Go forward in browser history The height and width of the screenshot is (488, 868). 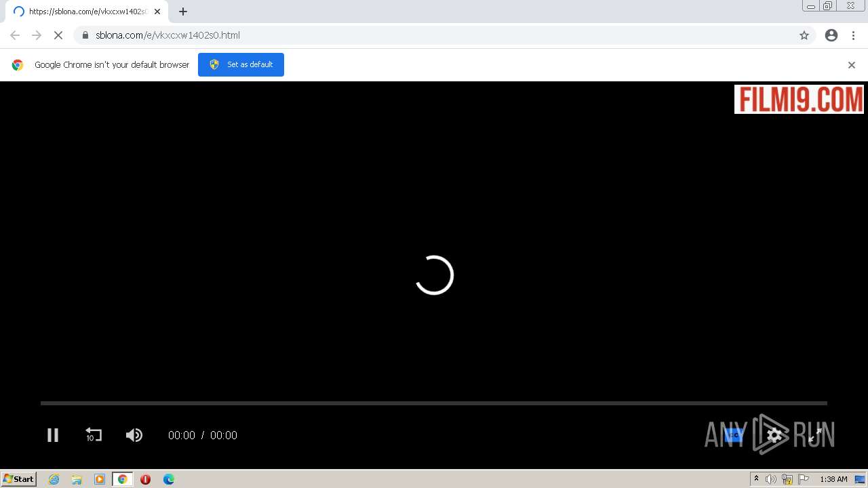[x=37, y=35]
